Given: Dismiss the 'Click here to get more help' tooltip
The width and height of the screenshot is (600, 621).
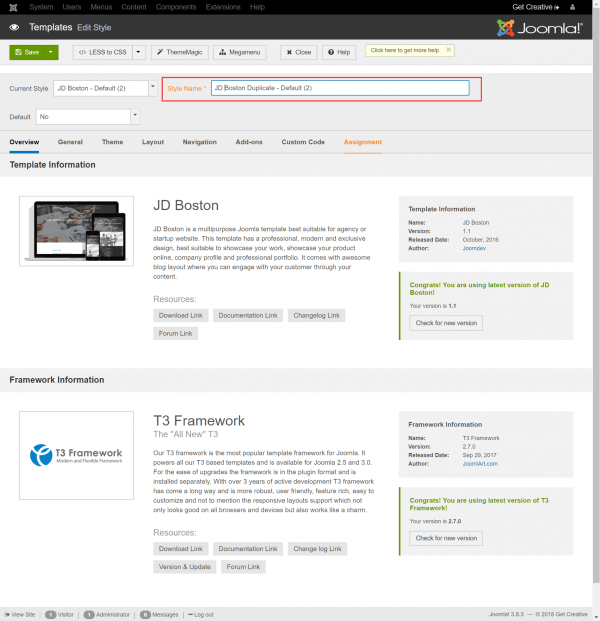Looking at the screenshot, I should [x=448, y=50].
